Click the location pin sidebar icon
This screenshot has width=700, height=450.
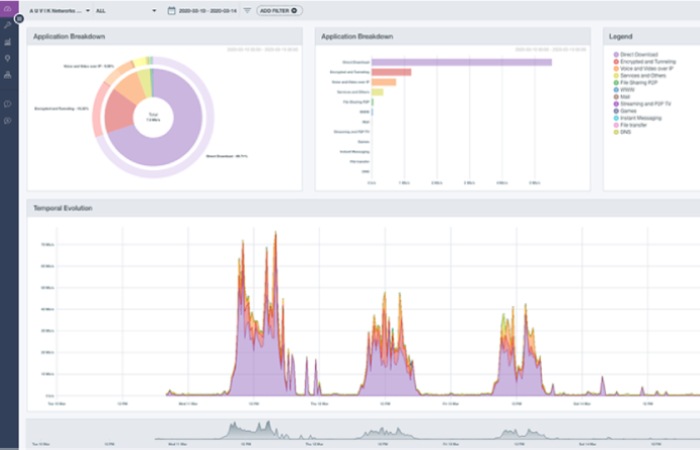point(8,58)
